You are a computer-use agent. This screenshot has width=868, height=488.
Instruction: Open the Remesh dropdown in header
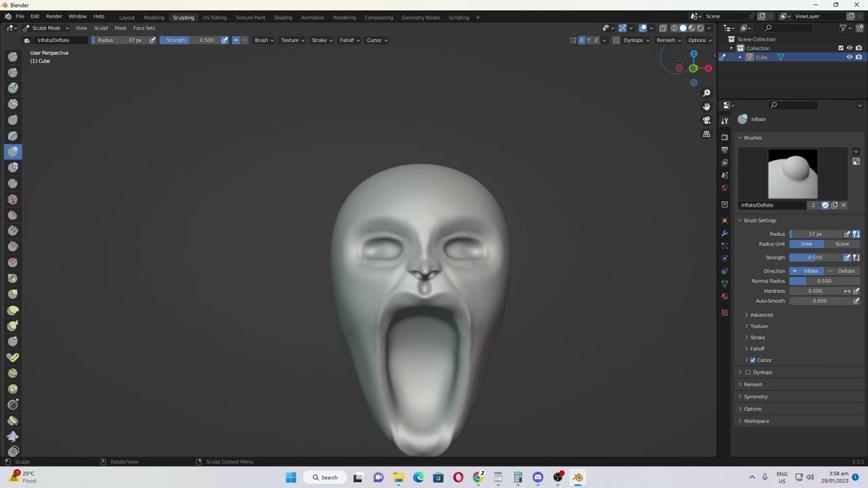pos(669,40)
